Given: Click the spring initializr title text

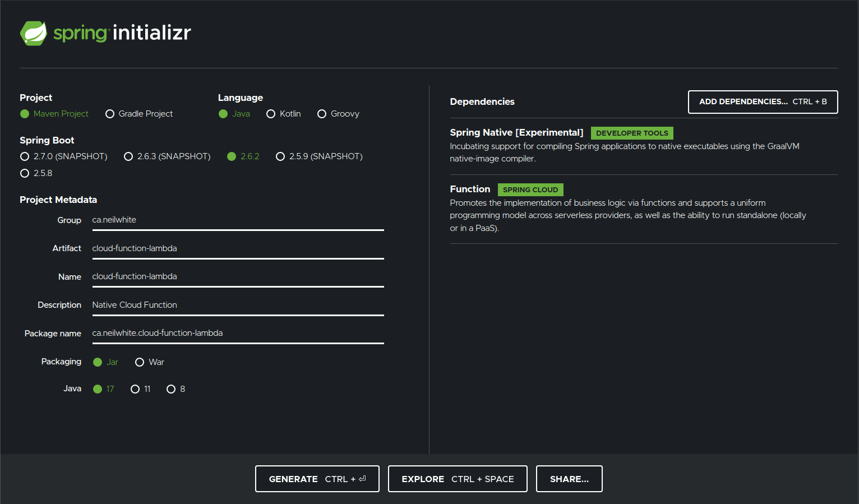Looking at the screenshot, I should coord(122,33).
